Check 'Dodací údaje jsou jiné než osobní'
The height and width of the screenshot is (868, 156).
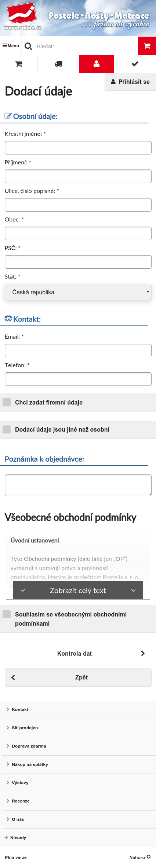coord(7,429)
